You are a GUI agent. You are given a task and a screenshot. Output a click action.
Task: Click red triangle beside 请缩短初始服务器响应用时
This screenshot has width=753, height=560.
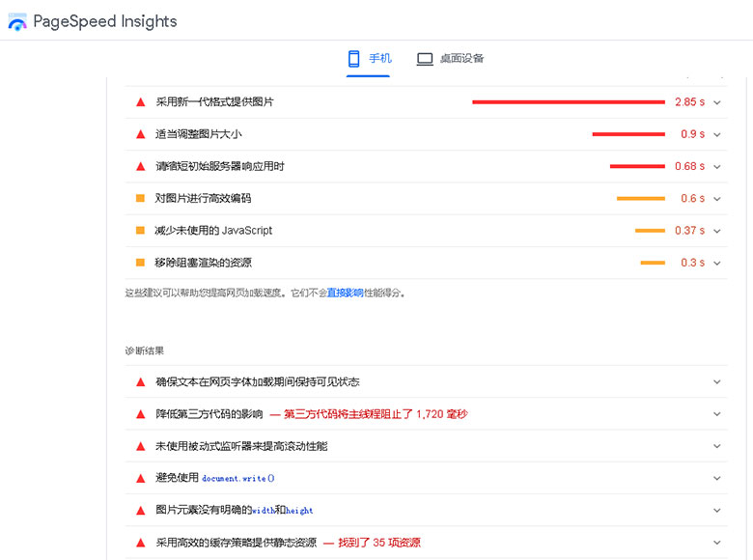(141, 166)
